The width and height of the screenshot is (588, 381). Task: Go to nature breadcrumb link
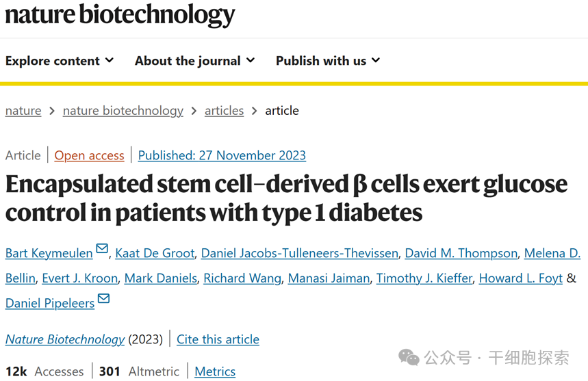(x=23, y=111)
